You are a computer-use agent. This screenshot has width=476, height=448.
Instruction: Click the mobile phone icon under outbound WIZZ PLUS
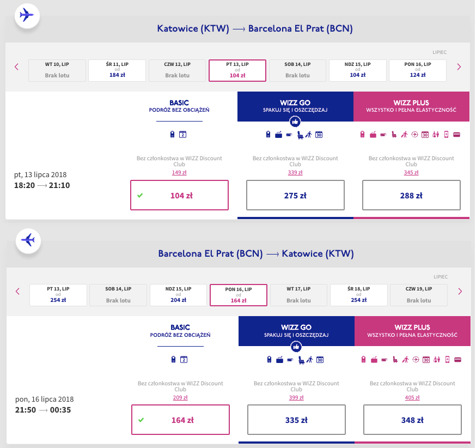446,135
